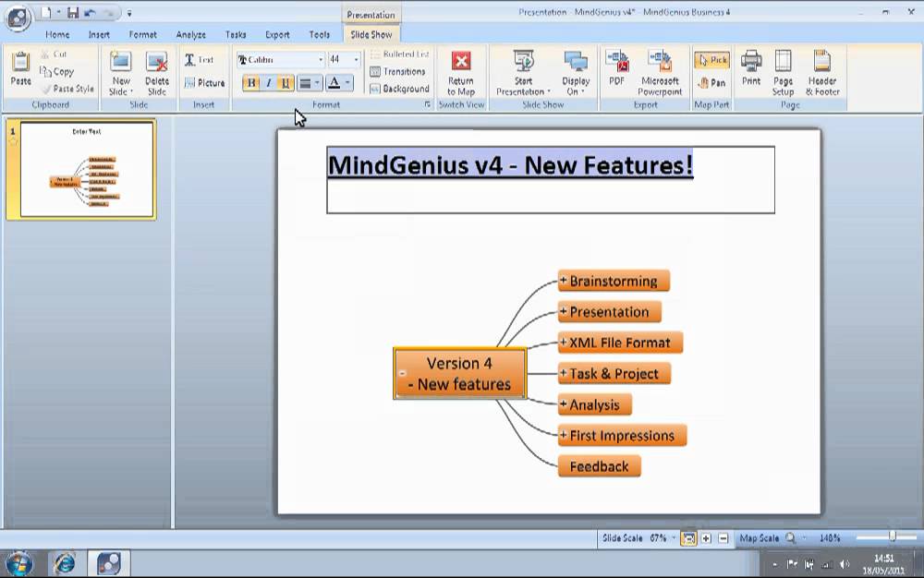Select slide 1 thumbnail

coord(87,169)
